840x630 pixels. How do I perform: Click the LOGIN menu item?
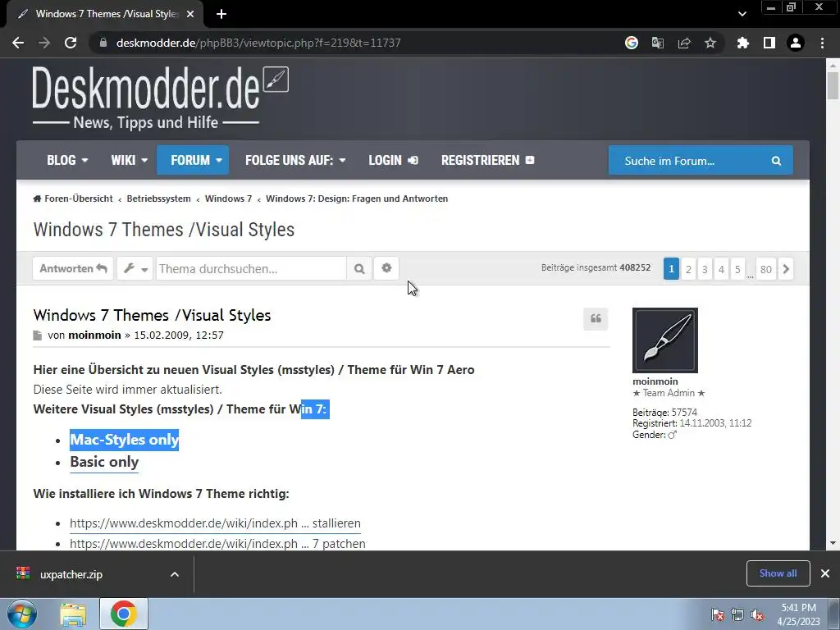pos(393,160)
